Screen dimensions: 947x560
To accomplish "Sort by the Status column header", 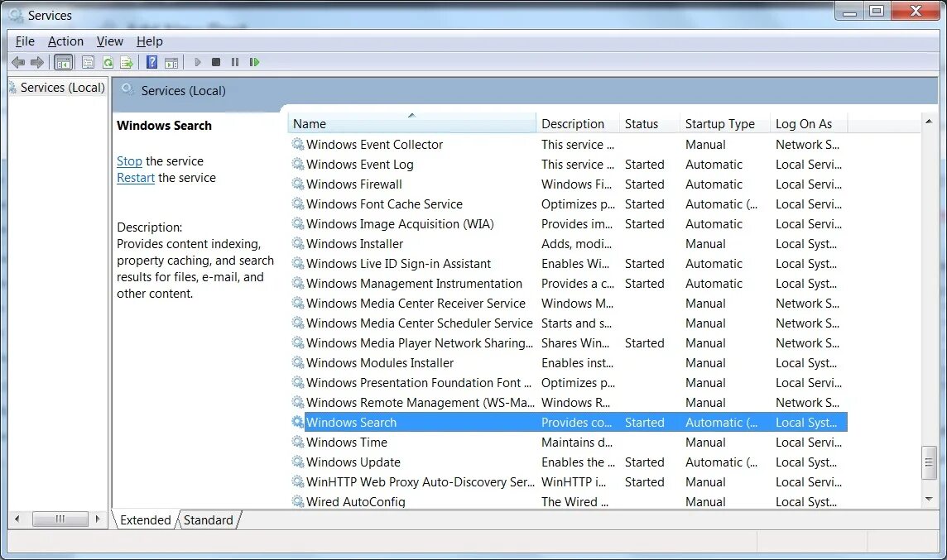I will [x=650, y=124].
